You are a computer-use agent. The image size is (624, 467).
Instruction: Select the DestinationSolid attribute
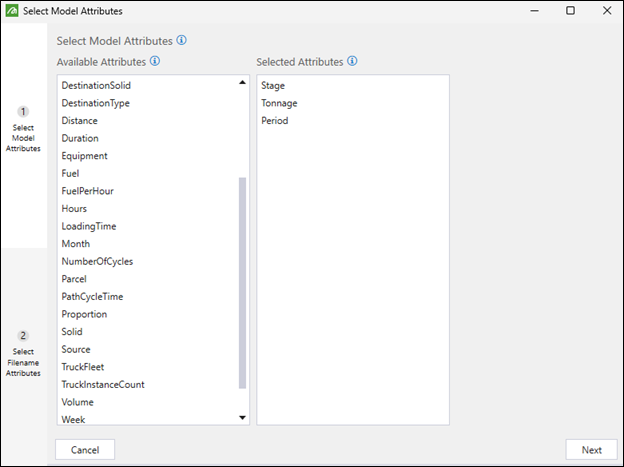[96, 86]
